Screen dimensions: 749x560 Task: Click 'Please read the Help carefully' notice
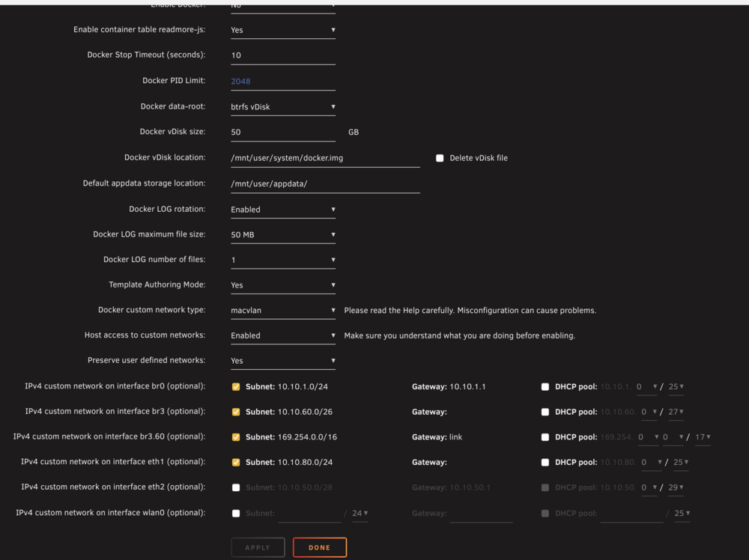click(470, 310)
